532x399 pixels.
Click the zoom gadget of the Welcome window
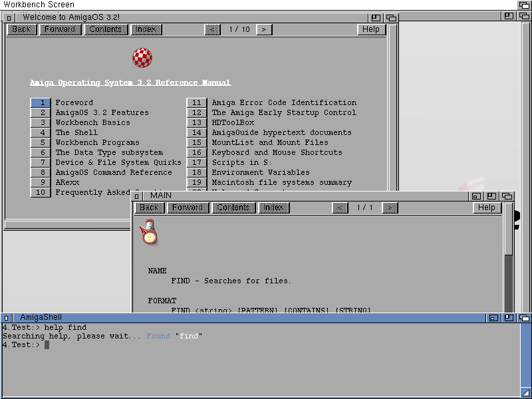click(376, 18)
